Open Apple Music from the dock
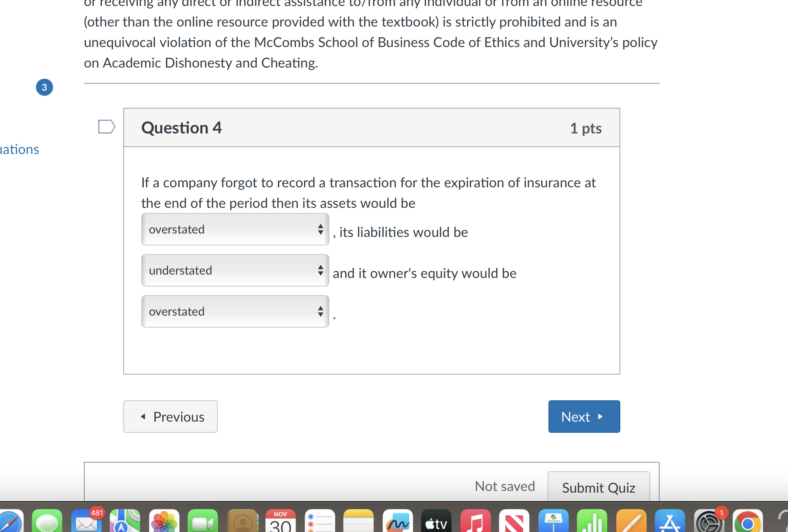This screenshot has width=788, height=532. pos(476,522)
